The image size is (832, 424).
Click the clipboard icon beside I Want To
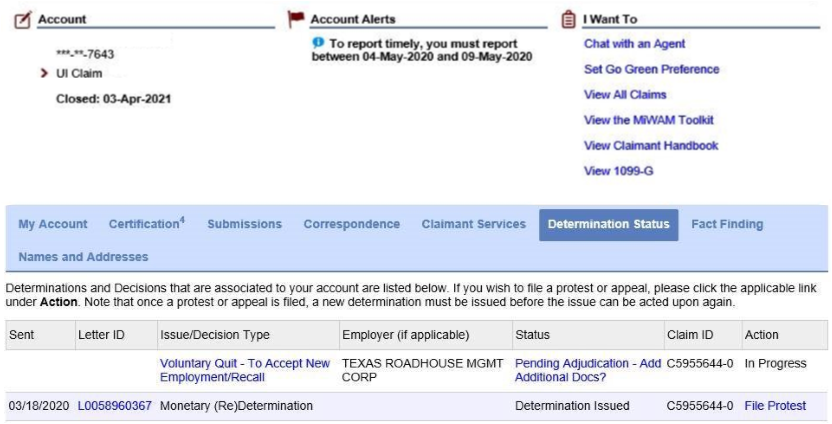(x=569, y=19)
